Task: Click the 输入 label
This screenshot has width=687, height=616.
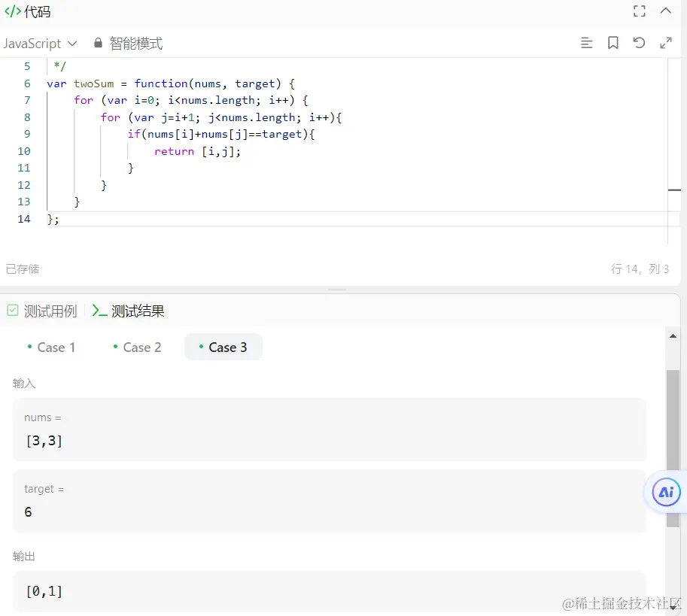Action: point(23,383)
